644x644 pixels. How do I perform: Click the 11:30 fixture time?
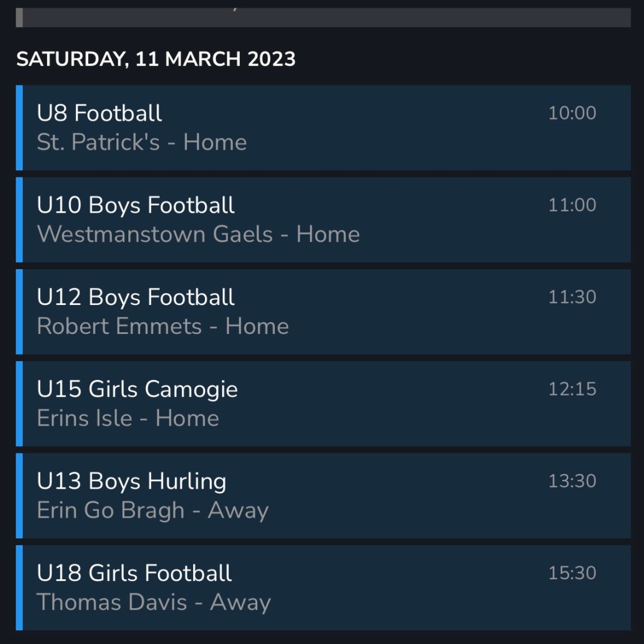pyautogui.click(x=572, y=297)
